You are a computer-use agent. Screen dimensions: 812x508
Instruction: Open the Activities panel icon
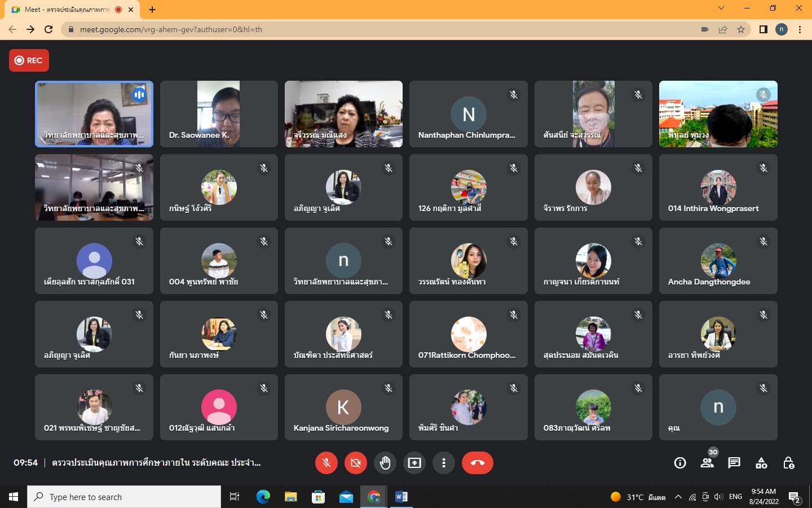[x=761, y=463]
